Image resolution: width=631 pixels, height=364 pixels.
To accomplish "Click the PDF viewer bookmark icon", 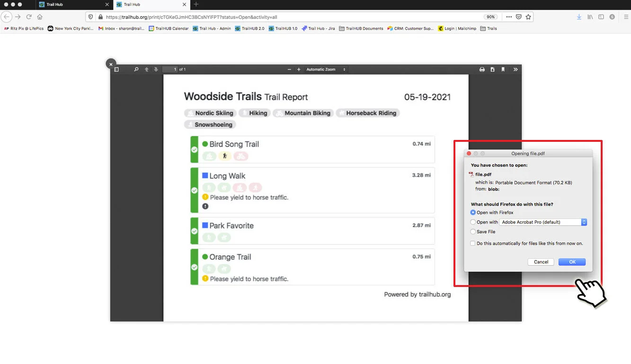I will [503, 69].
